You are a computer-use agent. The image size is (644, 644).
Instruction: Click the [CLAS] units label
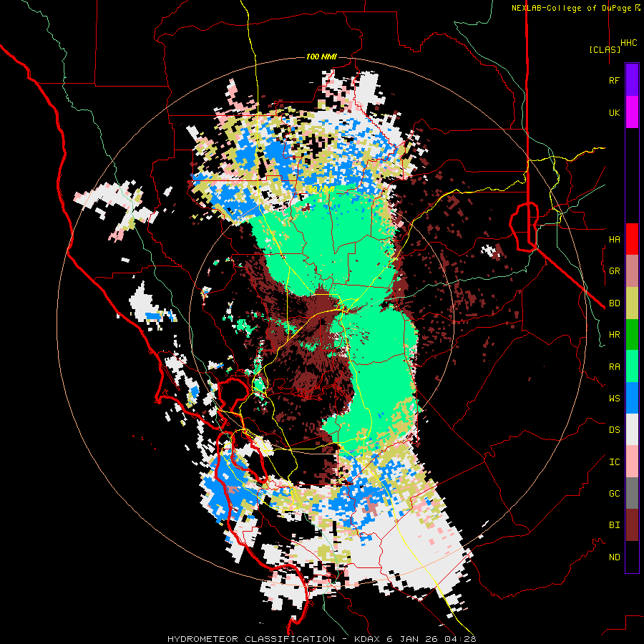(x=605, y=49)
